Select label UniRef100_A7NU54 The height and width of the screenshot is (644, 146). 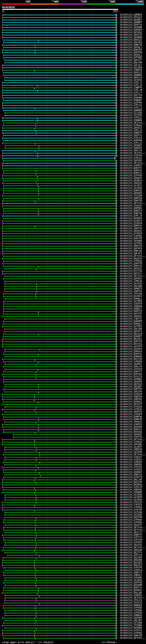[x=131, y=462]
